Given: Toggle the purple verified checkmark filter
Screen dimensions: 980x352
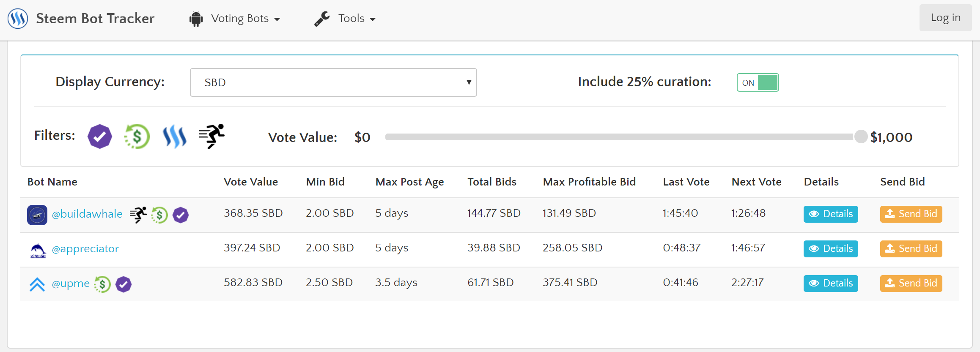Looking at the screenshot, I should click(x=100, y=136).
